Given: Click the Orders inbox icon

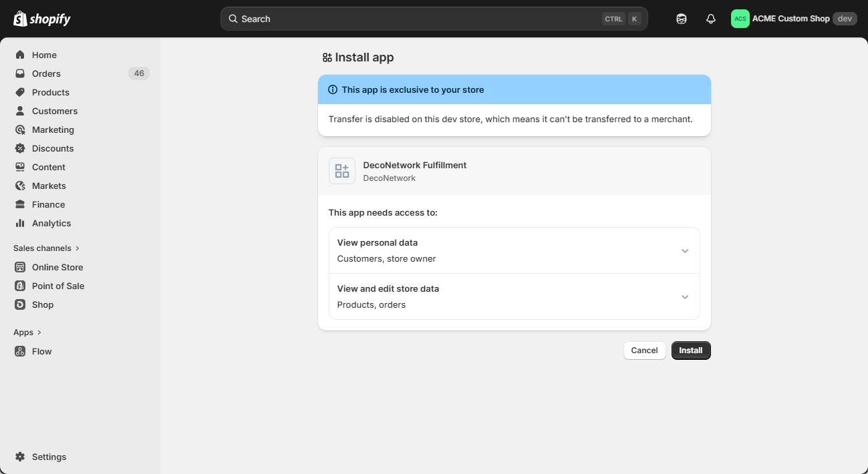Looking at the screenshot, I should (x=20, y=73).
